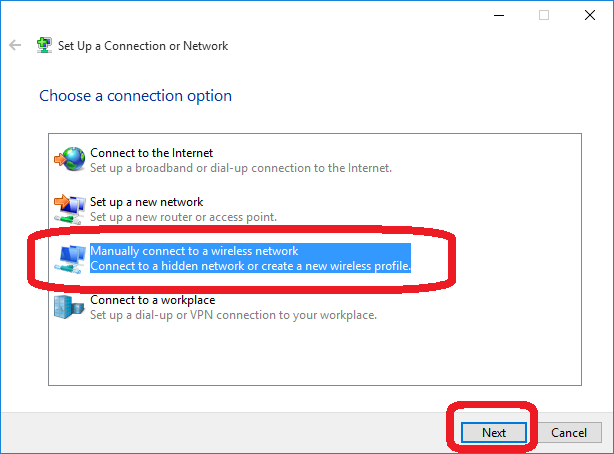The height and width of the screenshot is (454, 614).
Task: Select the 'Connect to the Internet' option title
Action: 152,153
